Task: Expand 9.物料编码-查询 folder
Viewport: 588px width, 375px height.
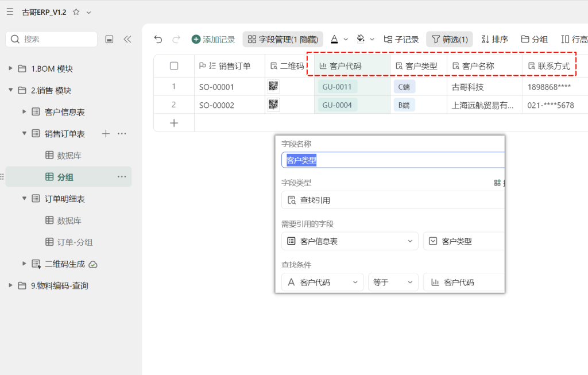Action: 10,285
